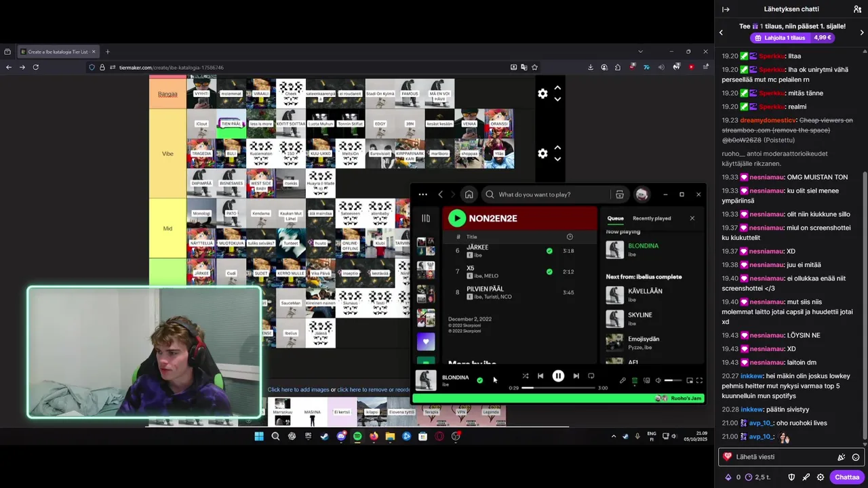Move Vibe tier row up
Screen dimensions: 868x488
(x=557, y=147)
